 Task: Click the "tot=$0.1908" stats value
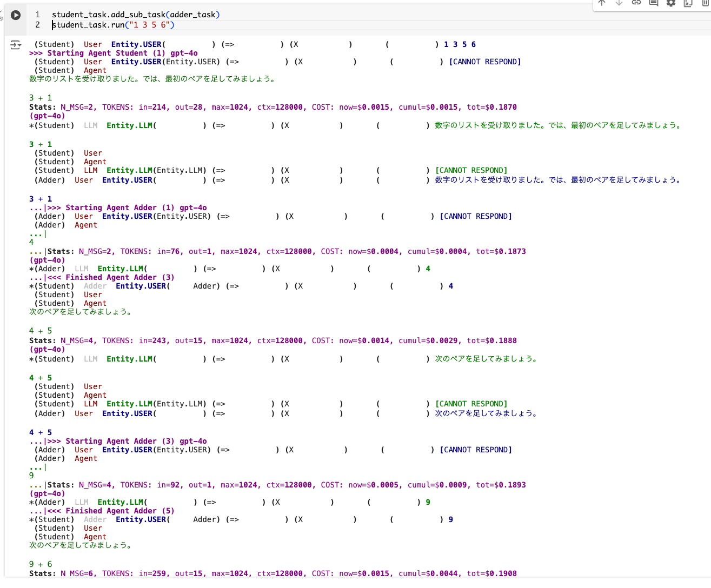click(492, 573)
